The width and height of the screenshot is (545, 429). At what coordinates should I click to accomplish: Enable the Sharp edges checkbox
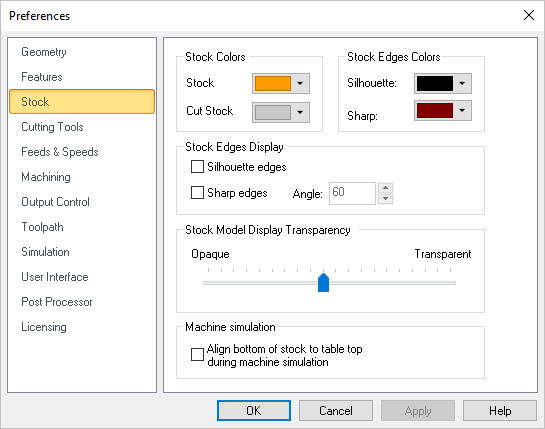[197, 192]
